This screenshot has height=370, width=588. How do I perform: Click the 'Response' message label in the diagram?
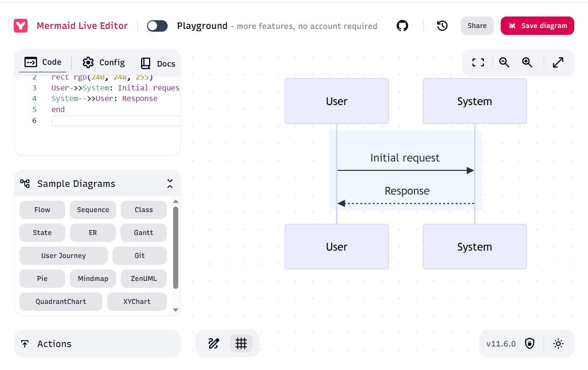[407, 191]
